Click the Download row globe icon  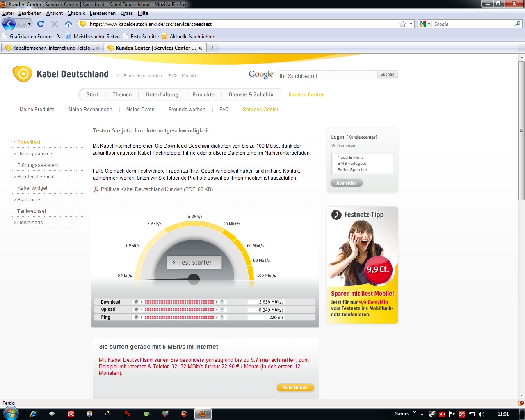(x=137, y=302)
